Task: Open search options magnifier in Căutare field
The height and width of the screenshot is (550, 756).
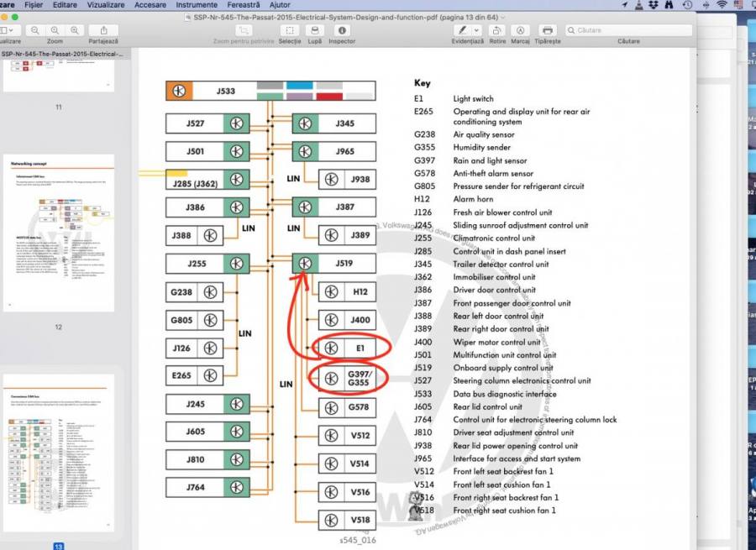Action: [x=571, y=30]
